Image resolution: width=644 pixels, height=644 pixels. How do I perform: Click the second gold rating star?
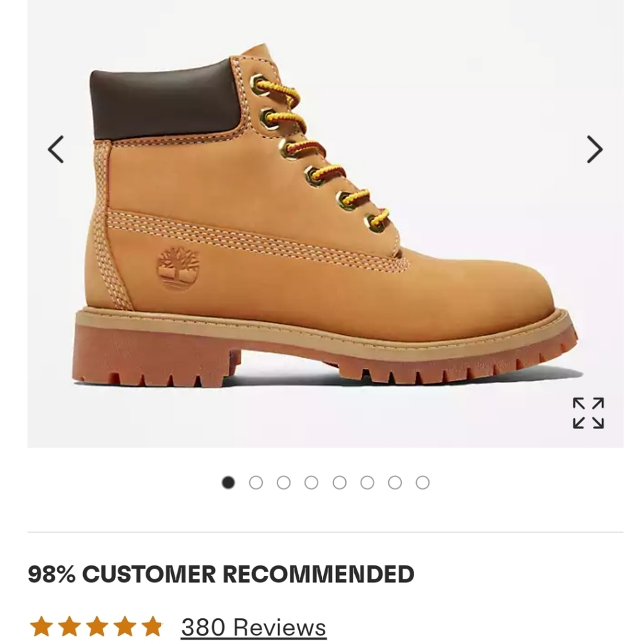[70, 624]
